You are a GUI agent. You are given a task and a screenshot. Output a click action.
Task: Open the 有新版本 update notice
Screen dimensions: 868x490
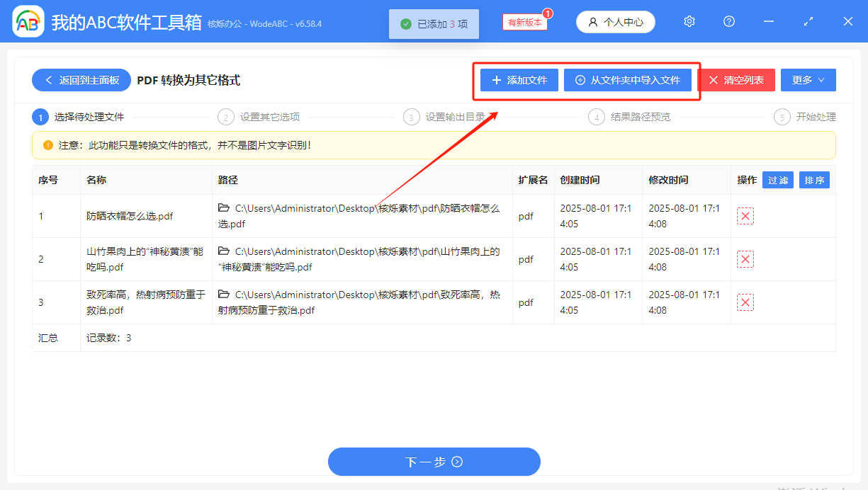tap(524, 21)
